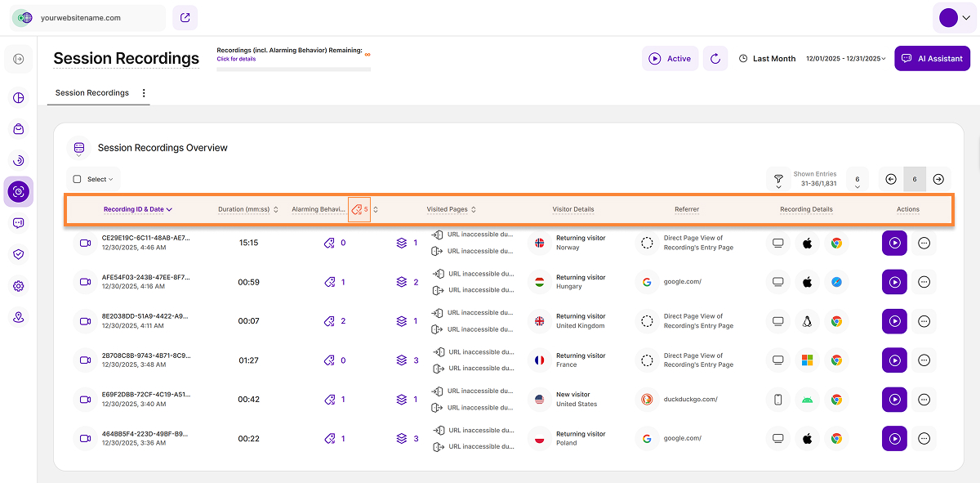This screenshot has width=980, height=483.
Task: Expand the user profile avatar dropdown
Action: (954, 17)
